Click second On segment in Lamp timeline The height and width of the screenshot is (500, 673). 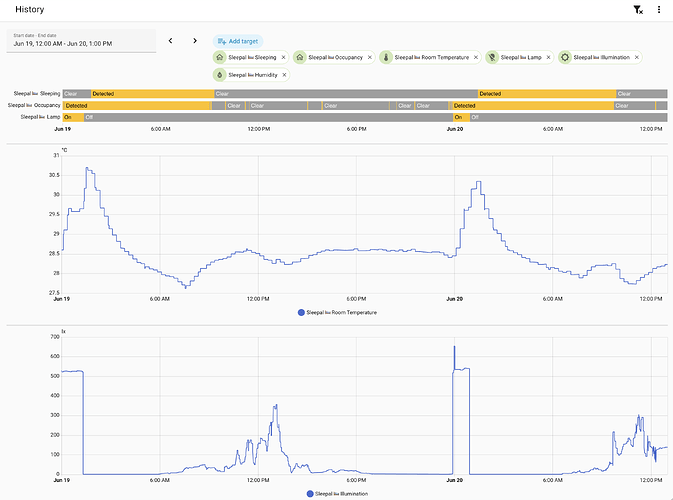click(461, 117)
